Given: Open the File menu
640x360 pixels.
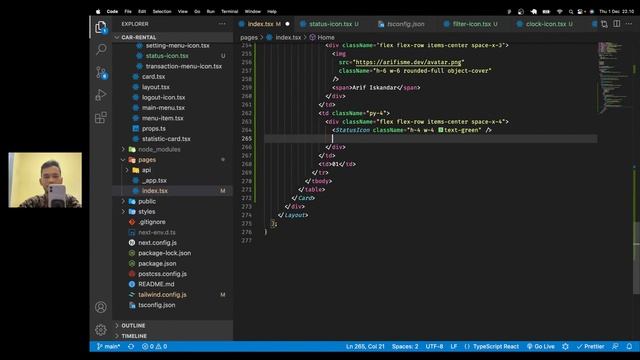Looking at the screenshot, I should (128, 11).
